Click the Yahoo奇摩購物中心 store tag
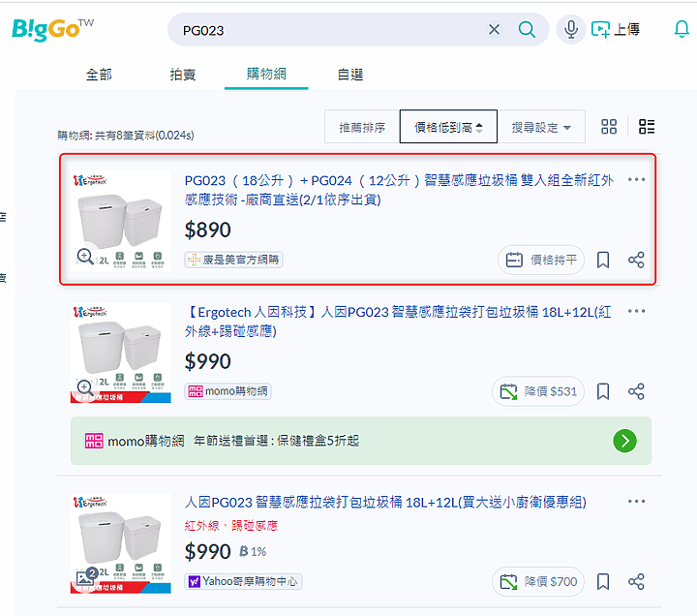This screenshot has height=616, width=697. [243, 582]
